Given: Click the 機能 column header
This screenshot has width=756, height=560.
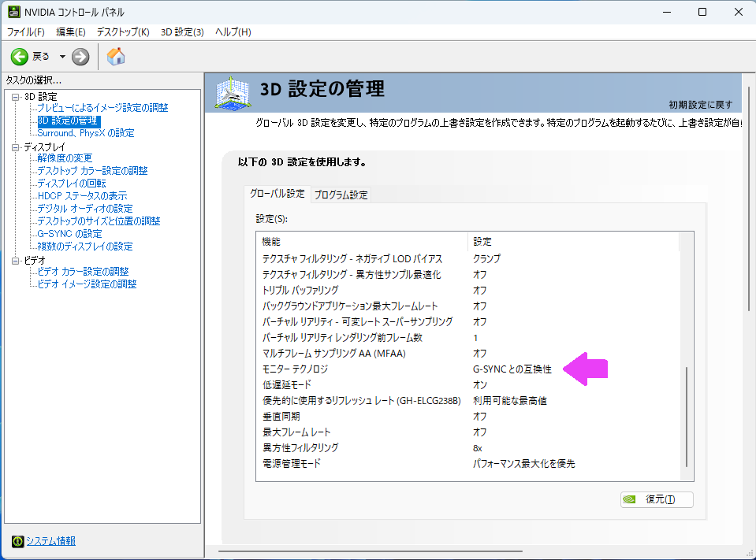Looking at the screenshot, I should pos(362,242).
